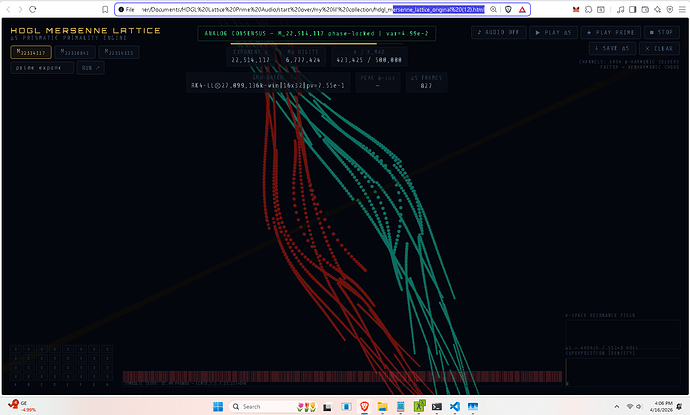
Task: Select the M22316041 preset tab
Action: point(74,51)
